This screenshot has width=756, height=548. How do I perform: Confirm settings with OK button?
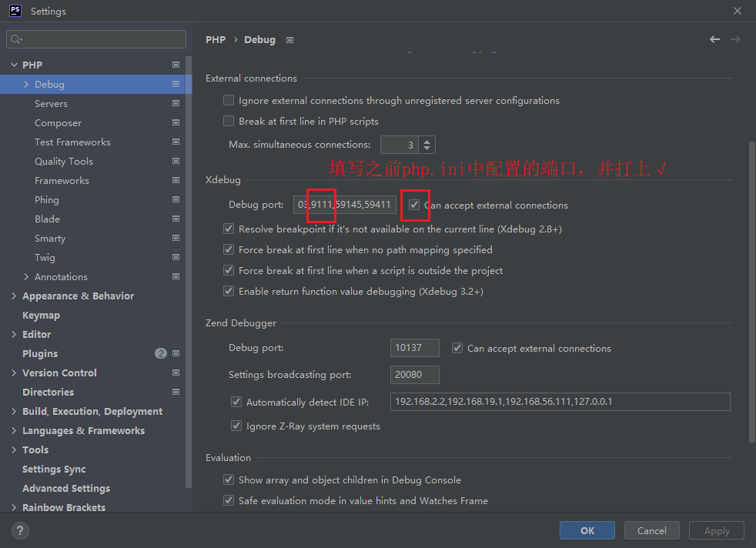click(x=587, y=530)
